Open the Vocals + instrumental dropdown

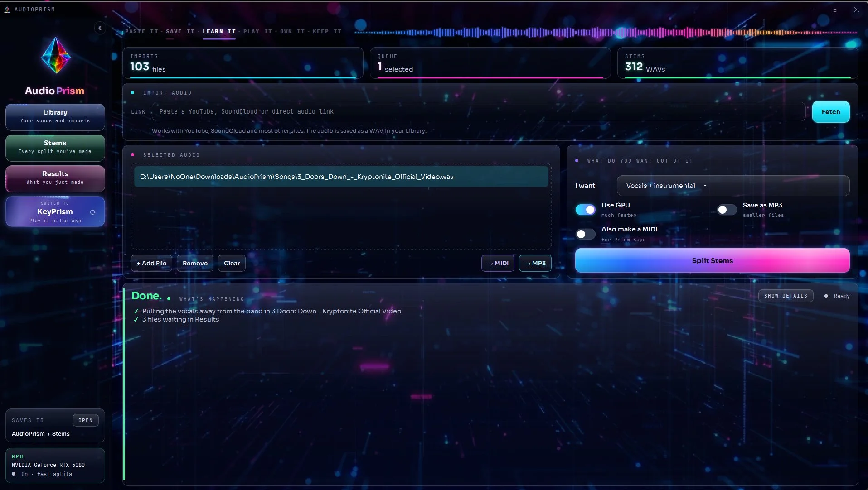(x=733, y=186)
